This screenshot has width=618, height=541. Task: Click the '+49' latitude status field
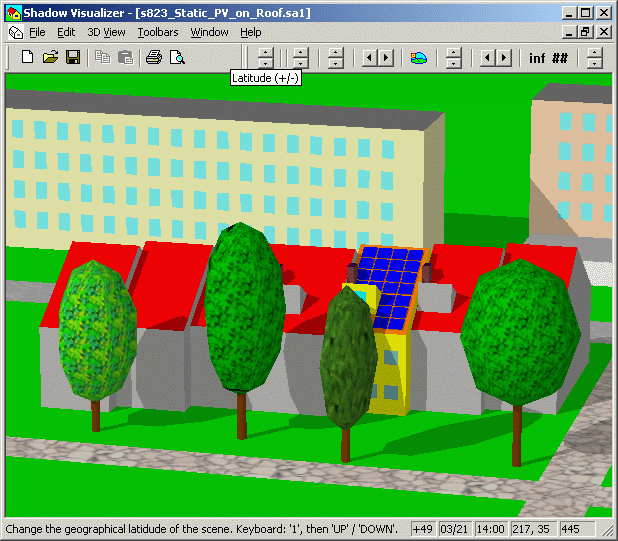(423, 529)
